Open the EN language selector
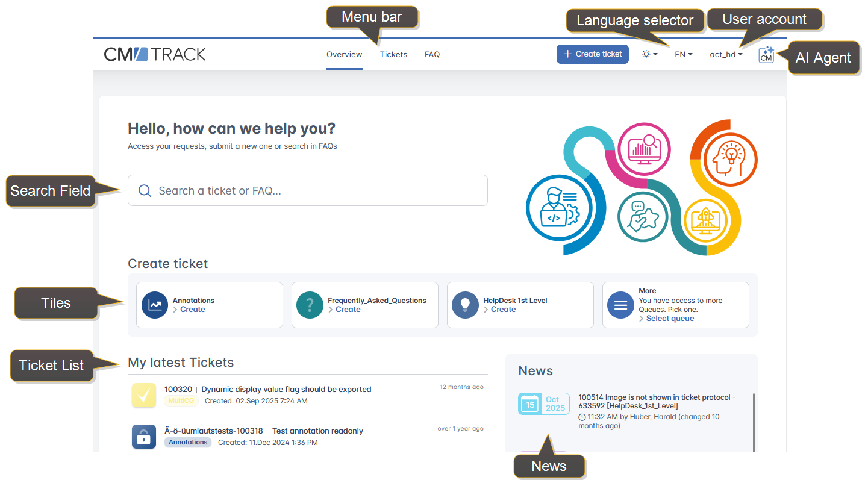 tap(684, 54)
